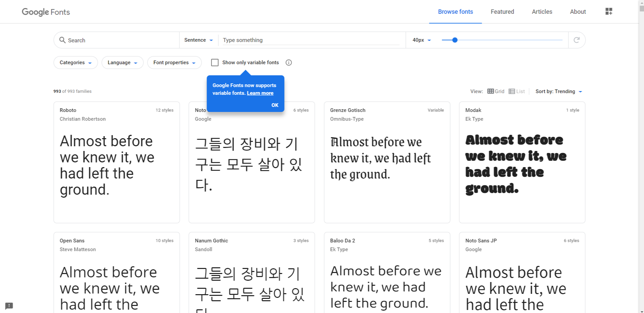Click the search magnifier icon
This screenshot has width=644, height=313.
(x=62, y=40)
